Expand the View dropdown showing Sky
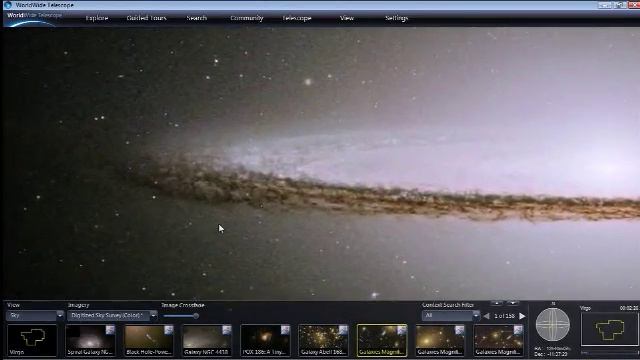Screen dimensions: 640x360 [x=35, y=316]
